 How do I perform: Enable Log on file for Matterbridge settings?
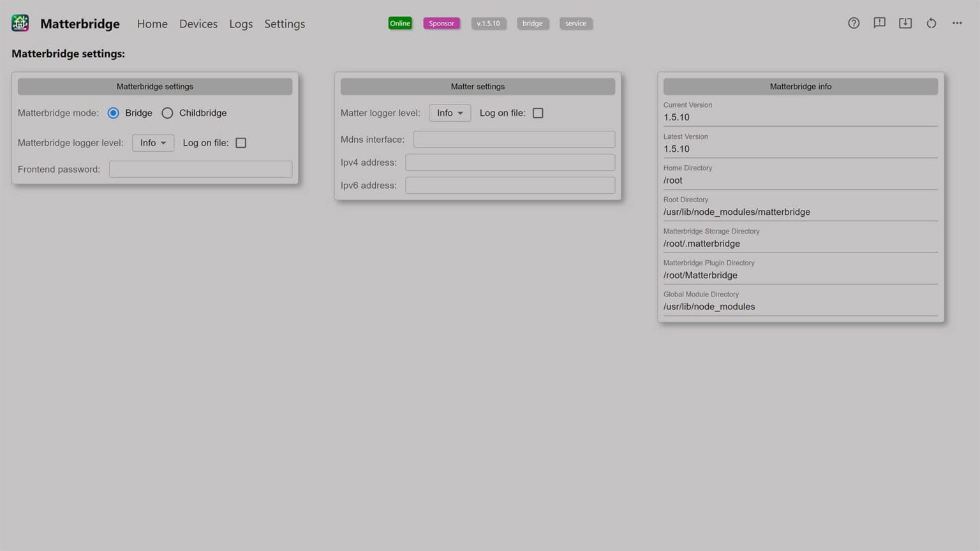[x=241, y=142]
